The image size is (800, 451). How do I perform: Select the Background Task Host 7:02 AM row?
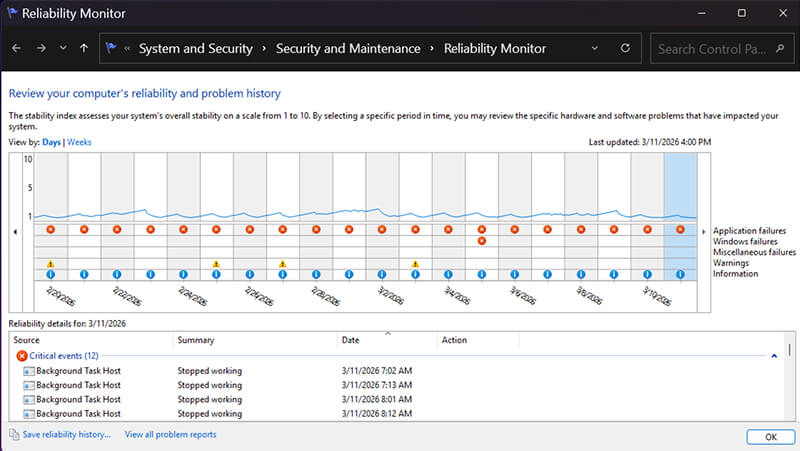point(396,371)
